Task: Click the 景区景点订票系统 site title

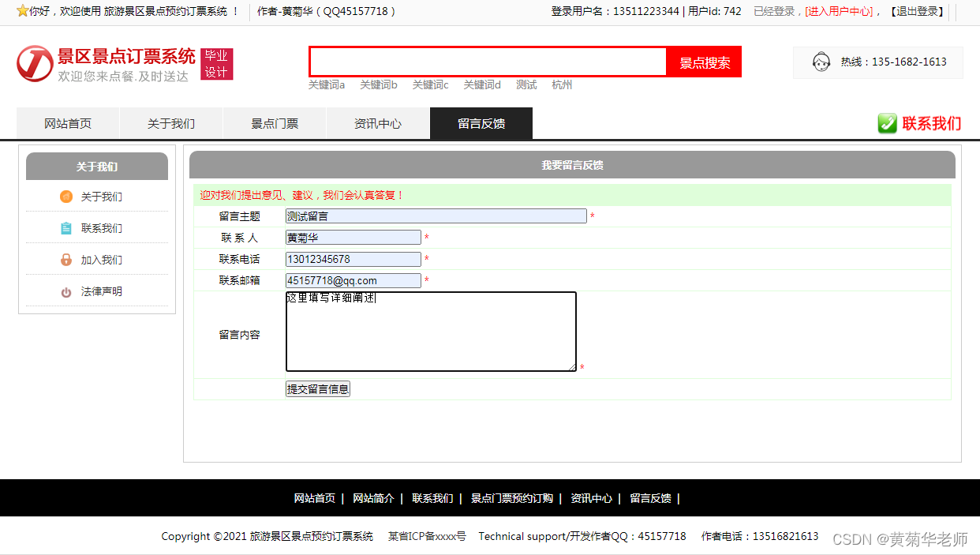Action: [x=126, y=56]
